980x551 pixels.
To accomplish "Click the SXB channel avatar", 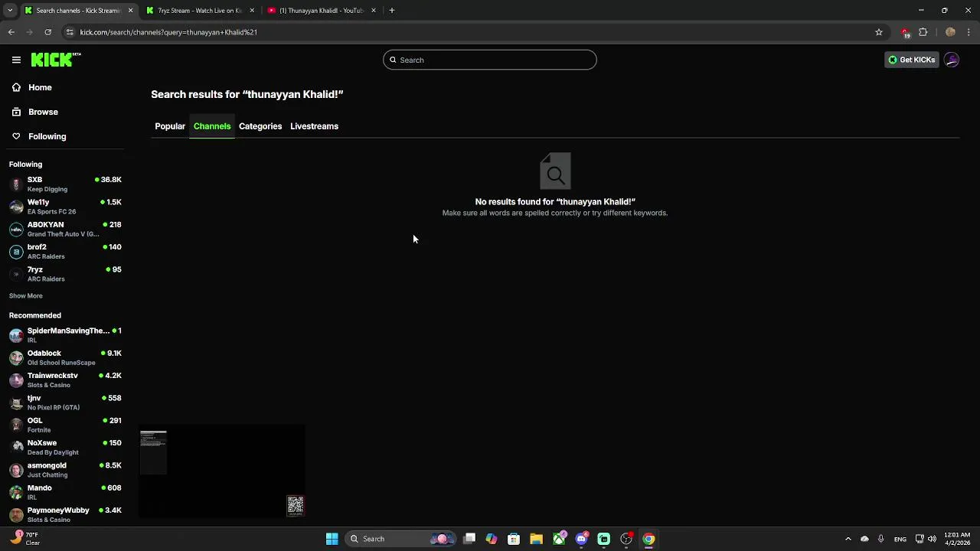I will click(16, 184).
